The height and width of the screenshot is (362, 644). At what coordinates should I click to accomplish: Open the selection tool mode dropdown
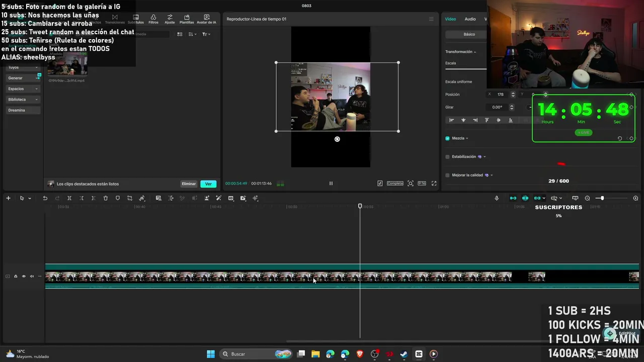[30, 198]
